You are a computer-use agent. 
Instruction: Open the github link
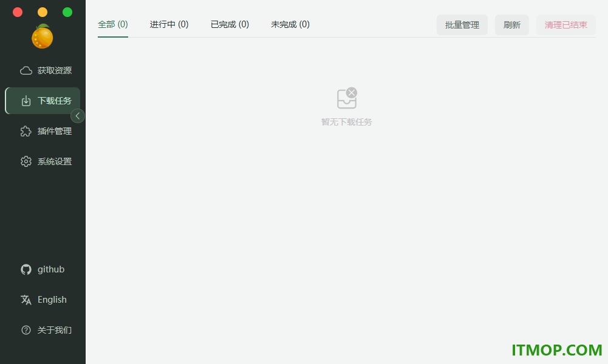coord(43,269)
